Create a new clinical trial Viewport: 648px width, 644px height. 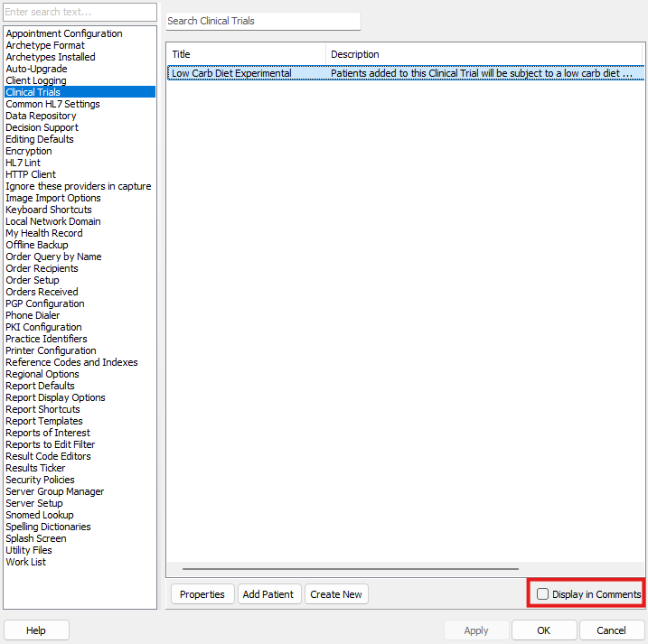point(335,594)
